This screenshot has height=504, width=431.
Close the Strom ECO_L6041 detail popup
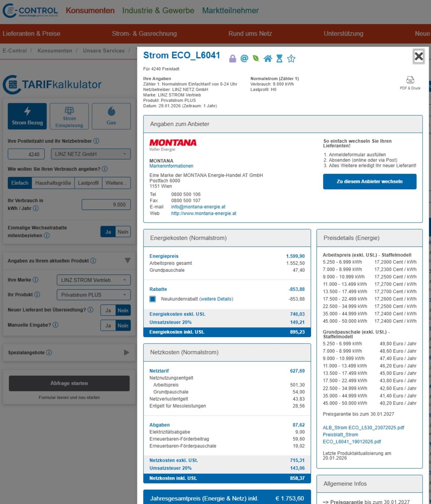419,56
